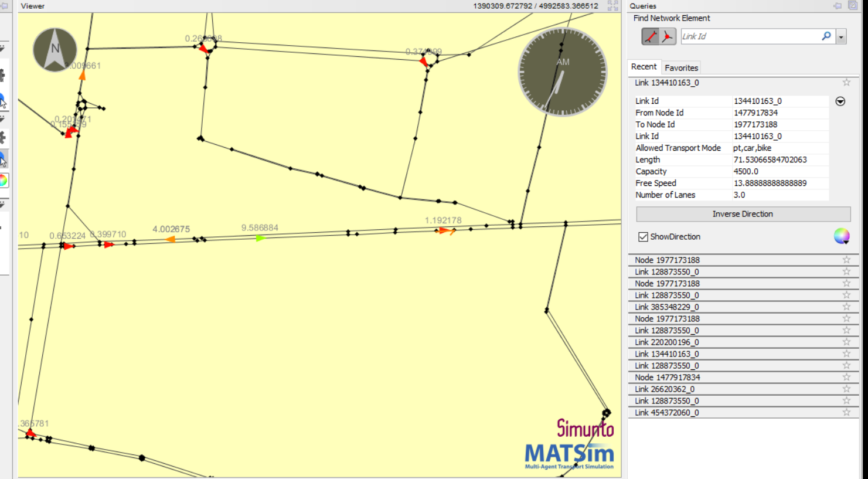The height and width of the screenshot is (479, 868).
Task: Select the Free Speed value 13.88888888888889
Action: [x=770, y=183]
